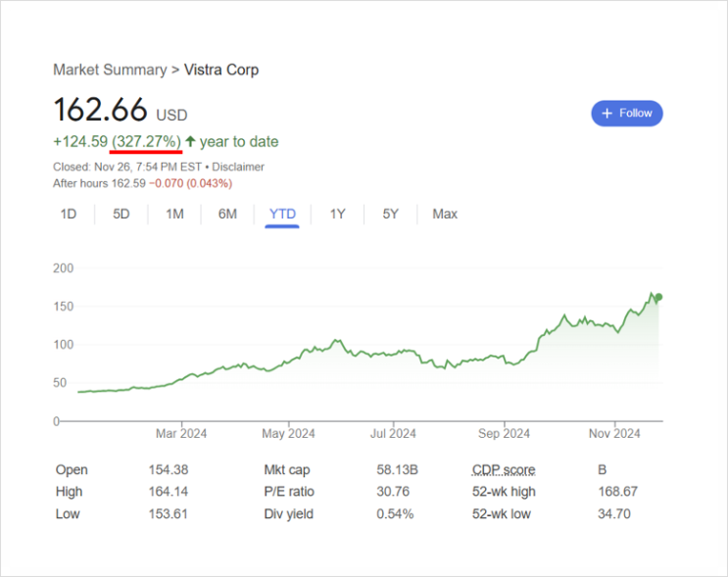Click the Nov 2024 axis label
Viewport: 728px width, 577px height.
tap(614, 434)
